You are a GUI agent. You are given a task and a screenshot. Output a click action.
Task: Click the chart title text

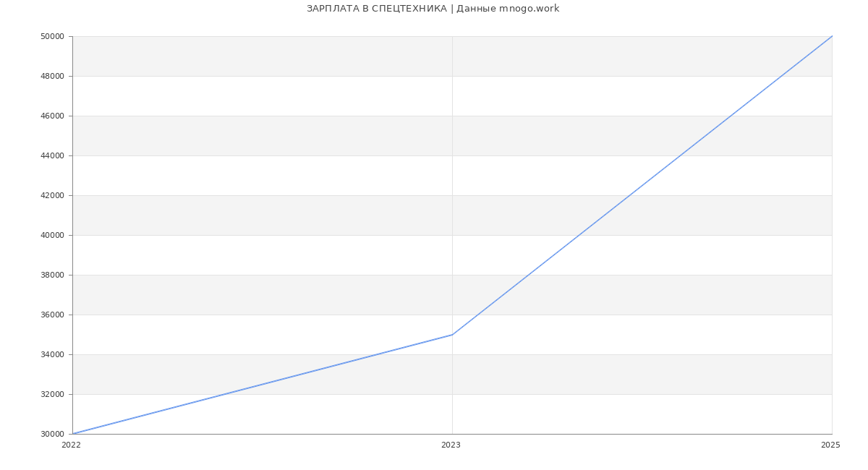coord(433,9)
